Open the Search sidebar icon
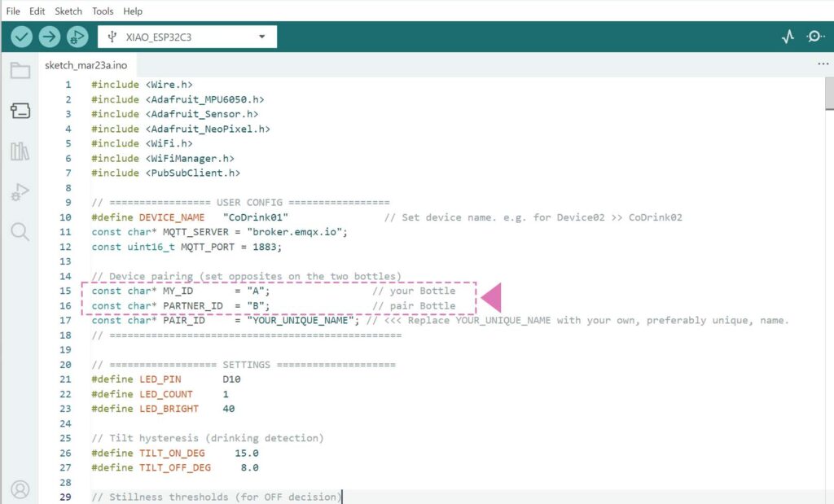This screenshot has height=504, width=834. tap(20, 232)
